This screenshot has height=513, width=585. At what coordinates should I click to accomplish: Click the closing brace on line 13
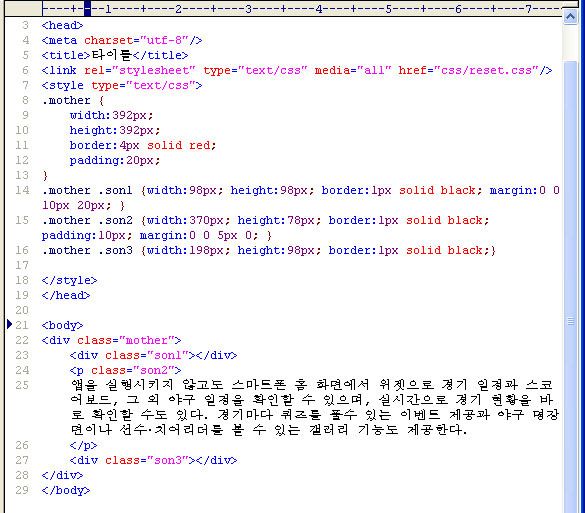coord(45,175)
